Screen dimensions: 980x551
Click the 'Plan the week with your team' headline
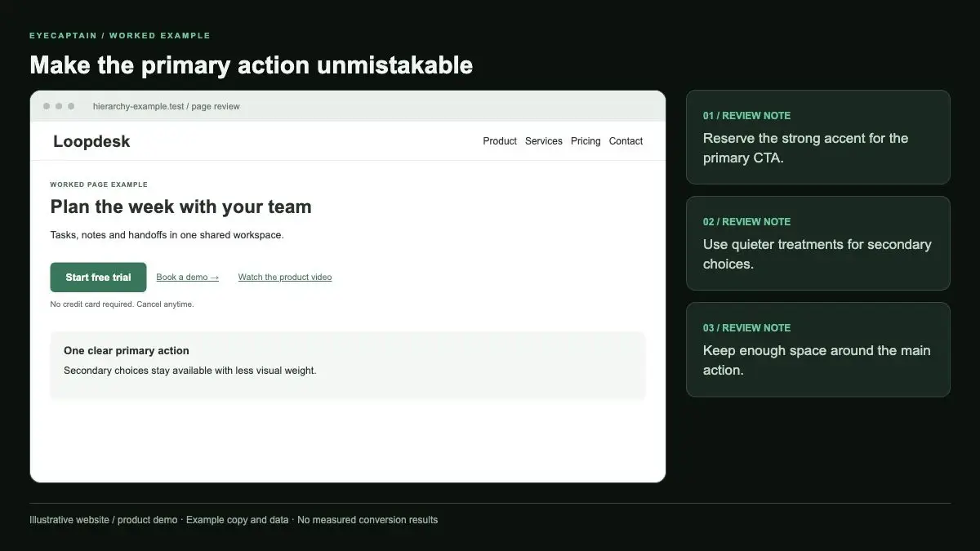[x=181, y=207]
